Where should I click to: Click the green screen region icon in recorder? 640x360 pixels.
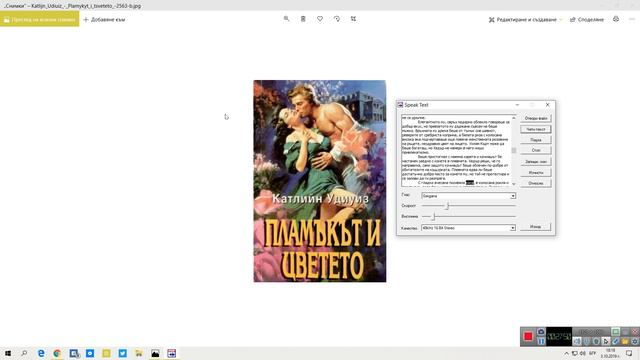coord(616,331)
